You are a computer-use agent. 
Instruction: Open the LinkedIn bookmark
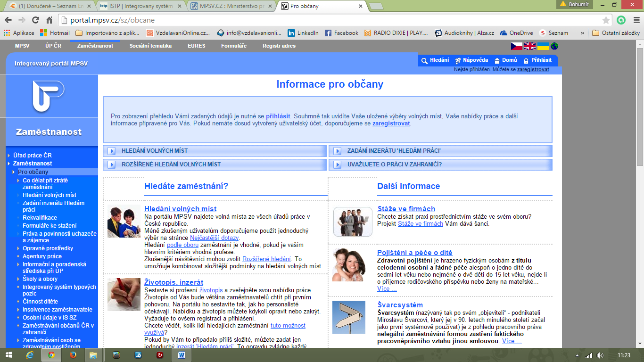pyautogui.click(x=303, y=33)
